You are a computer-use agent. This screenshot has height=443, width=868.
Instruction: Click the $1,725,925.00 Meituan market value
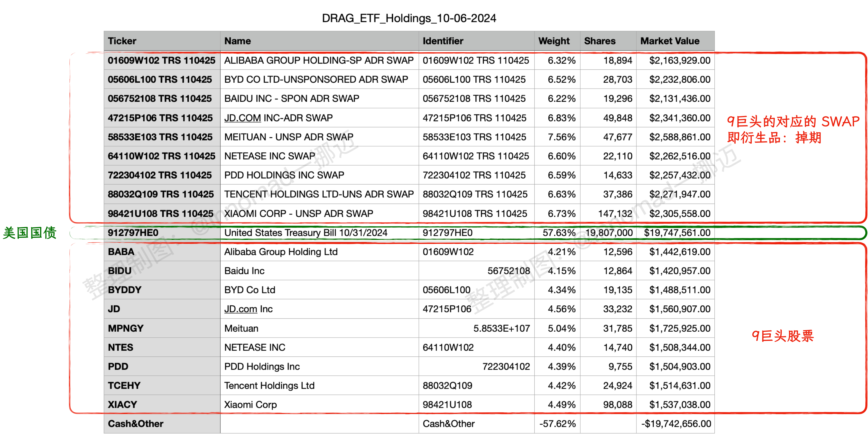point(680,328)
